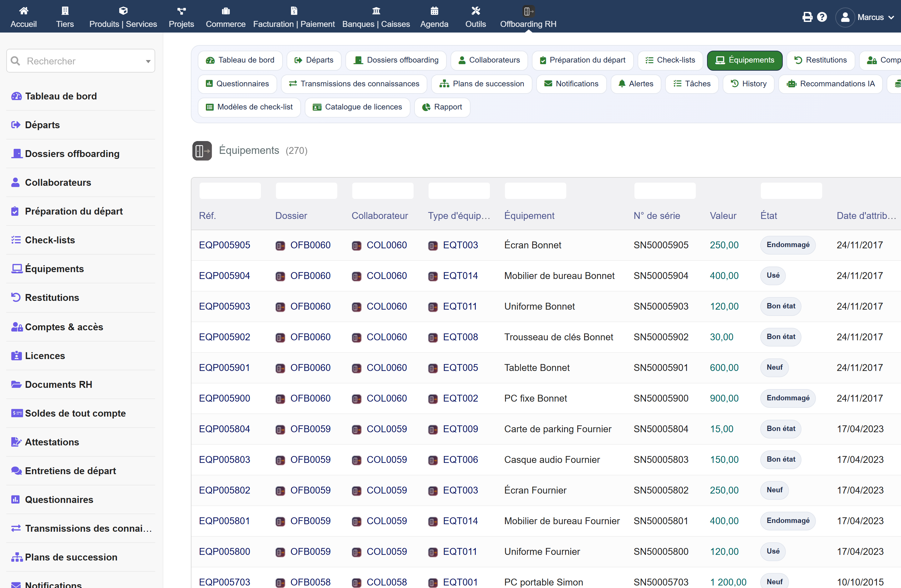Open Offboarding RH module icon

pyautogui.click(x=528, y=11)
